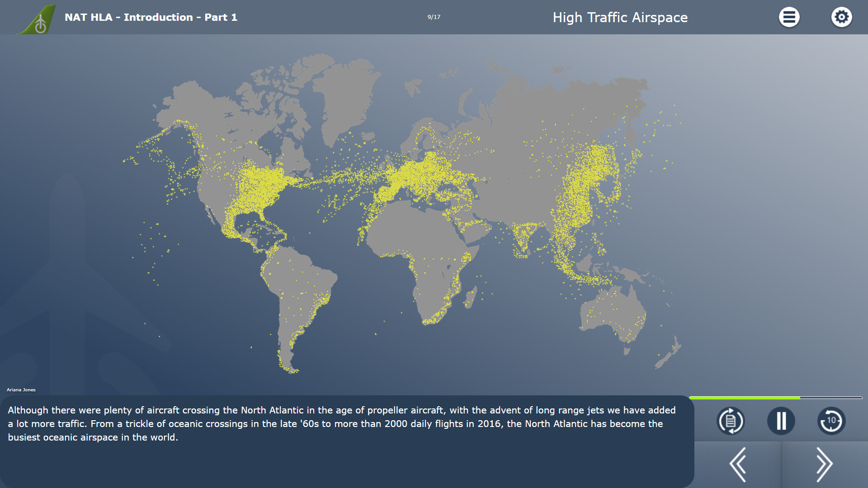Replay the slide from the start
The height and width of the screenshot is (488, 868).
pos(731,421)
